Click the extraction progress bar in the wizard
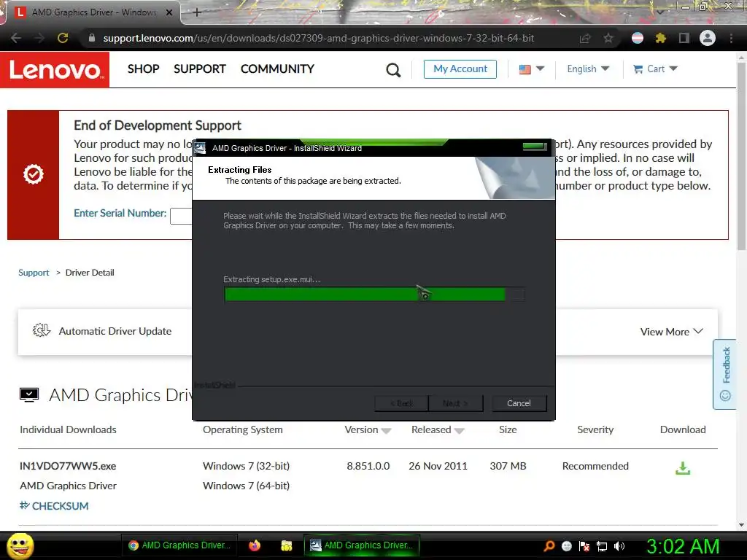747x560 pixels. (374, 295)
